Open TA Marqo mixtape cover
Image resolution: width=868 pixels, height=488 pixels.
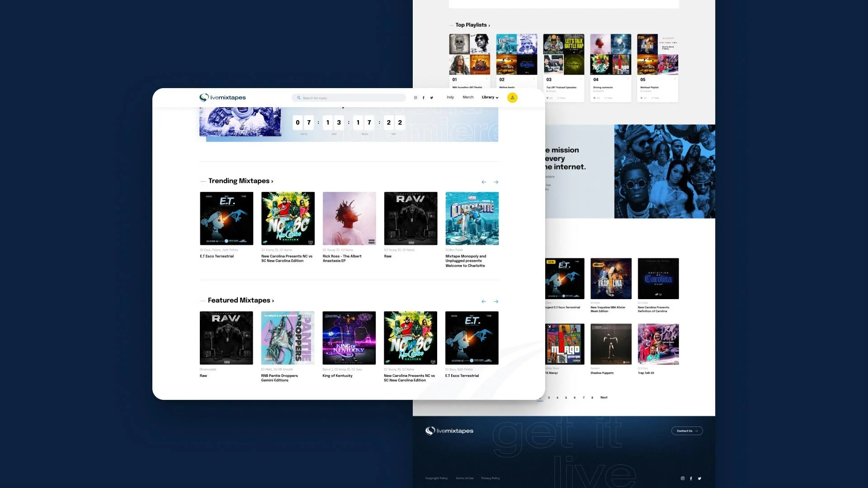[565, 344]
